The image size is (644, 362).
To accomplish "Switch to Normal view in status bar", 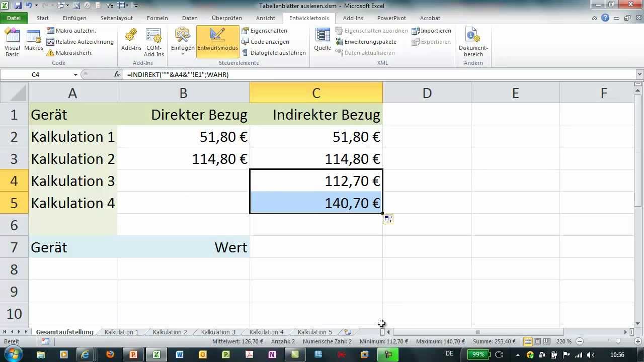I will pyautogui.click(x=528, y=341).
